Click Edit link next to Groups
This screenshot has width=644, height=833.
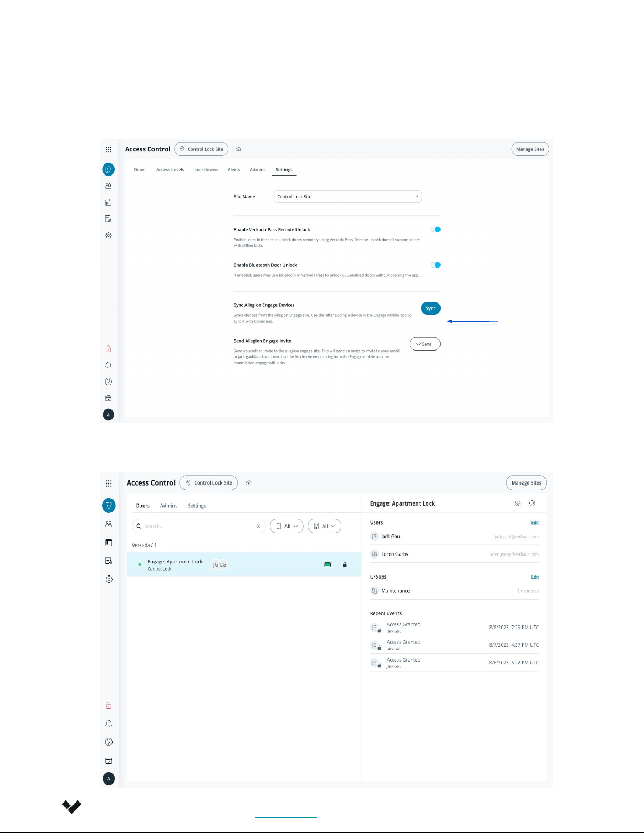535,577
